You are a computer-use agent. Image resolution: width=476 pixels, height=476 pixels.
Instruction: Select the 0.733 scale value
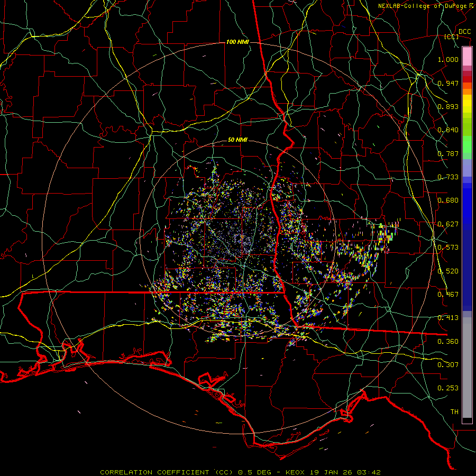tap(448, 177)
